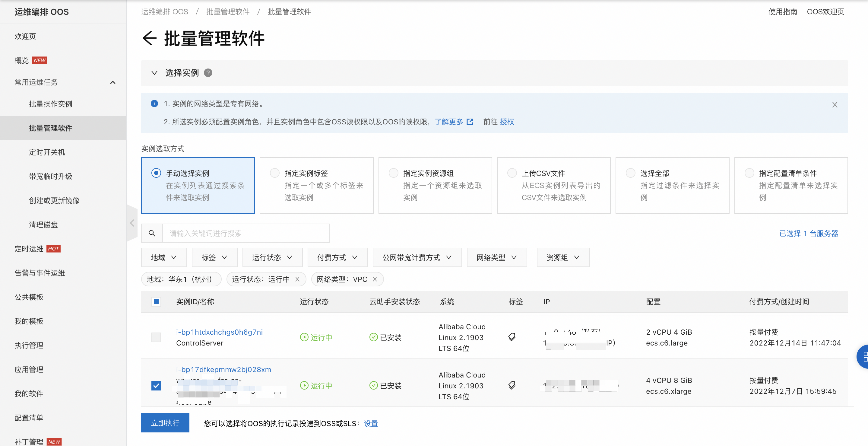Screen dimensions: 868x446
Task: Close the blue info notice banner
Action: (834, 105)
